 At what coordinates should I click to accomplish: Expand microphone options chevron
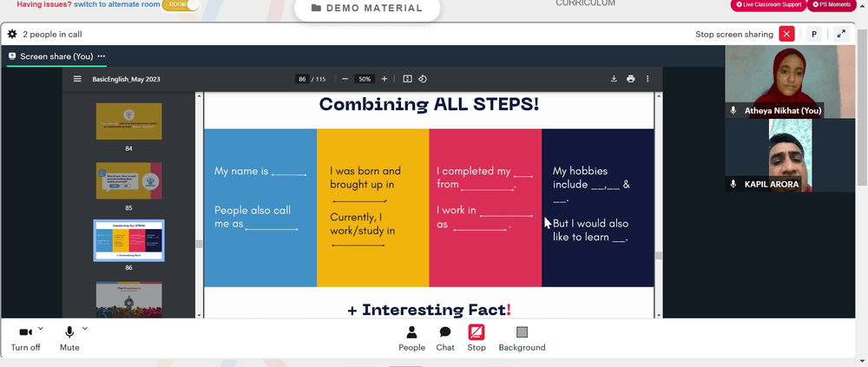[85, 329]
